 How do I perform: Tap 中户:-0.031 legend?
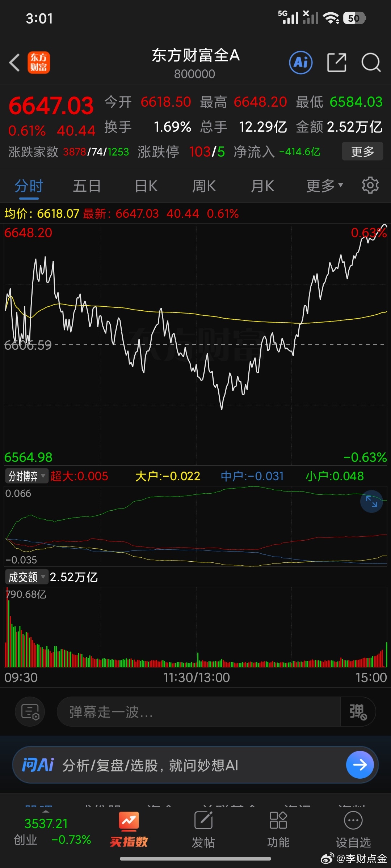(252, 476)
